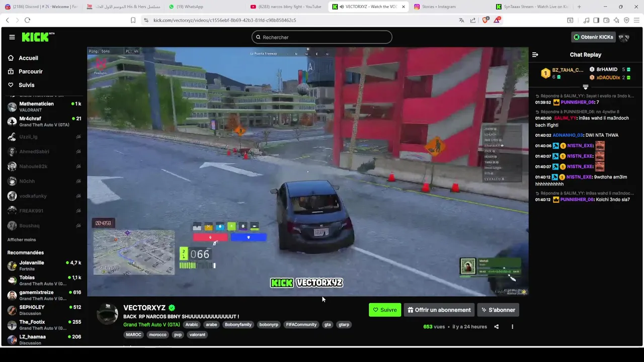Screen dimensions: 644x362
Task: Click Offrir un abonnement button
Action: [439, 310]
